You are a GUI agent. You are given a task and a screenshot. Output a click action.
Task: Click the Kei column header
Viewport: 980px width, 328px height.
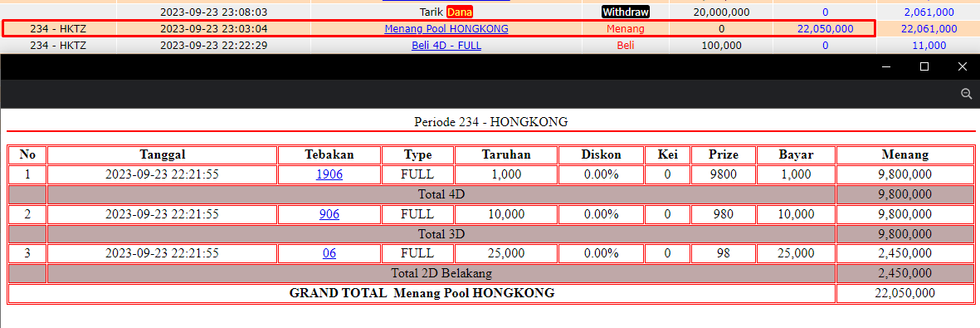coord(667,154)
